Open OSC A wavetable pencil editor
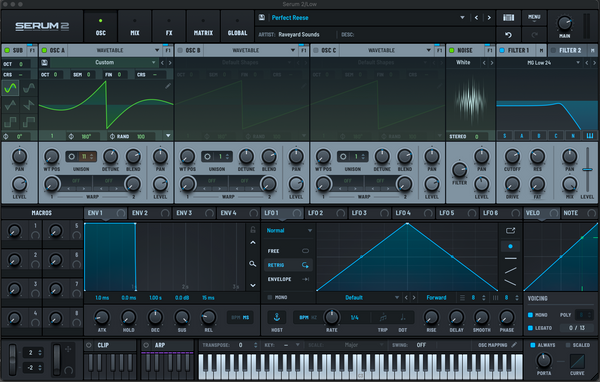Image resolution: width=600 pixels, height=382 pixels. [168, 86]
